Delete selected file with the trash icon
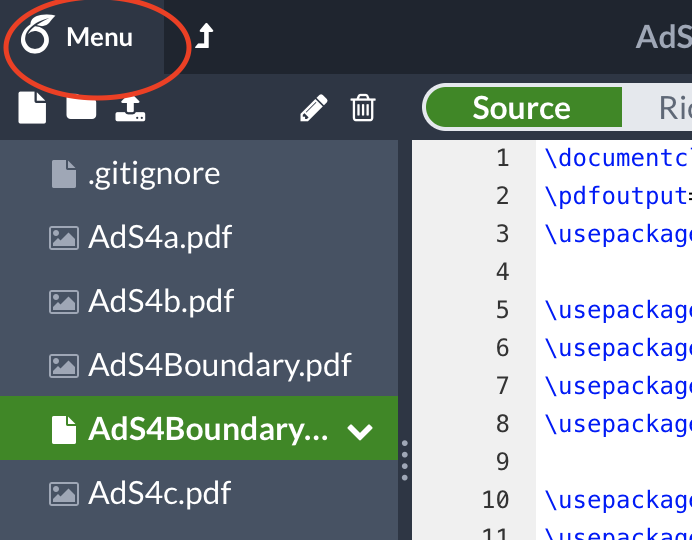692x540 pixels. (x=363, y=108)
